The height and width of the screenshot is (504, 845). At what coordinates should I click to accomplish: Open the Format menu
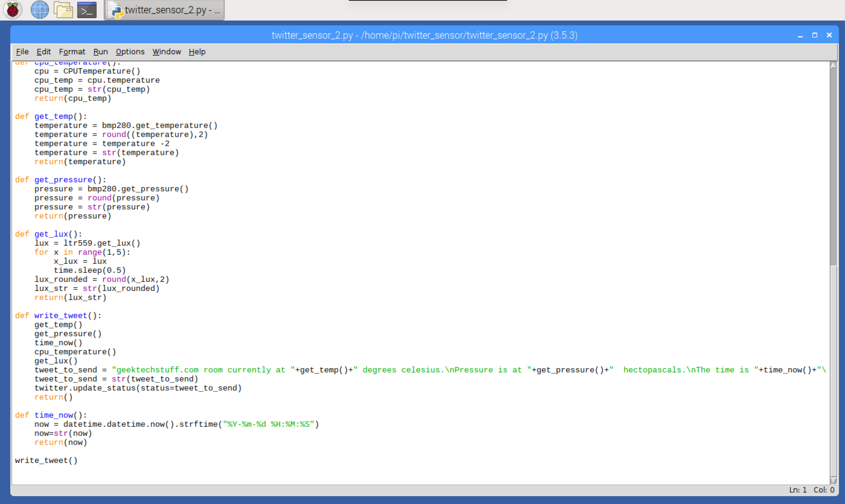72,52
